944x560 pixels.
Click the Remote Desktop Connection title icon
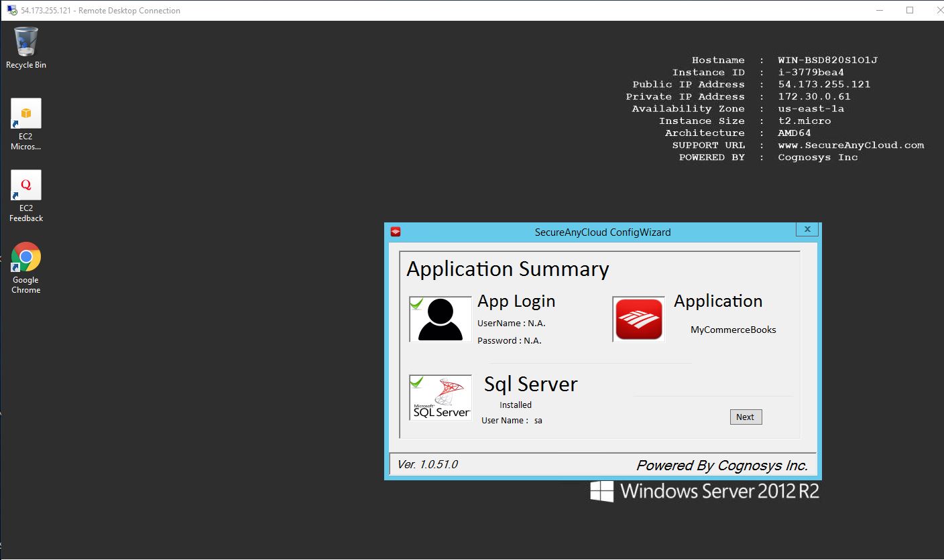pyautogui.click(x=11, y=10)
